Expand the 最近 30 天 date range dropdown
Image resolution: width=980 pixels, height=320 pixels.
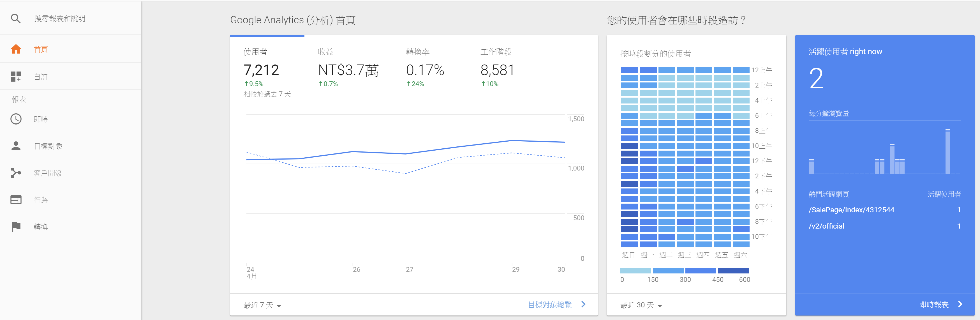(641, 305)
